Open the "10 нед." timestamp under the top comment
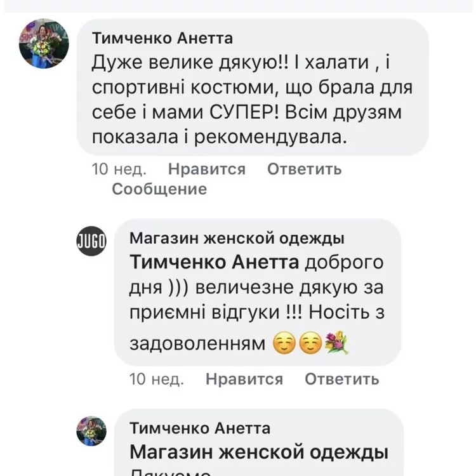 click(x=119, y=169)
